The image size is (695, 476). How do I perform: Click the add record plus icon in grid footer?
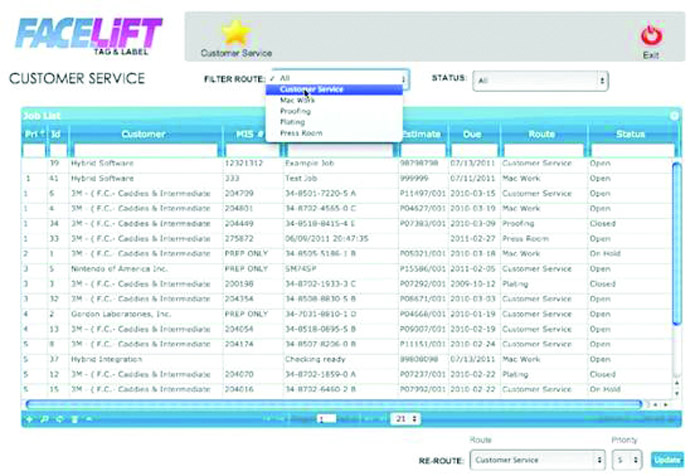click(x=28, y=419)
